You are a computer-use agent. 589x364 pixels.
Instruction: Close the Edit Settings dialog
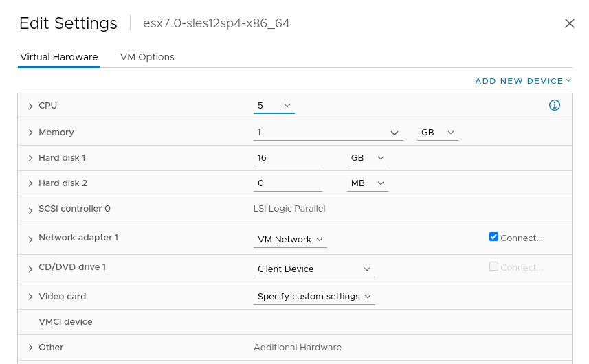pos(569,23)
